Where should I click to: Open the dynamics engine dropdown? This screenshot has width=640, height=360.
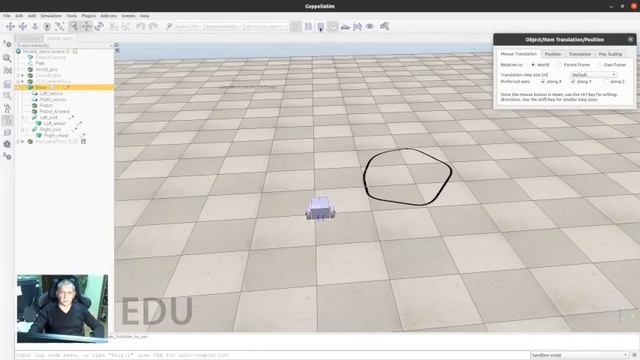coord(188,27)
